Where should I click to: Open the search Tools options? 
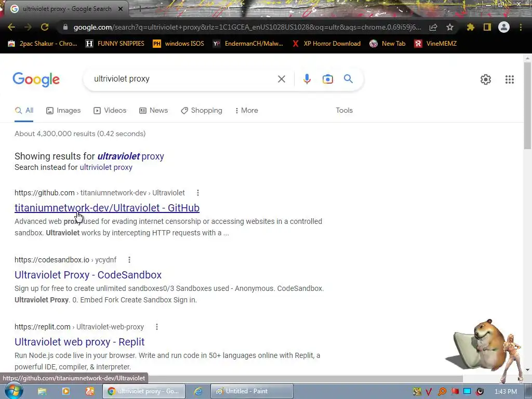tap(344, 110)
